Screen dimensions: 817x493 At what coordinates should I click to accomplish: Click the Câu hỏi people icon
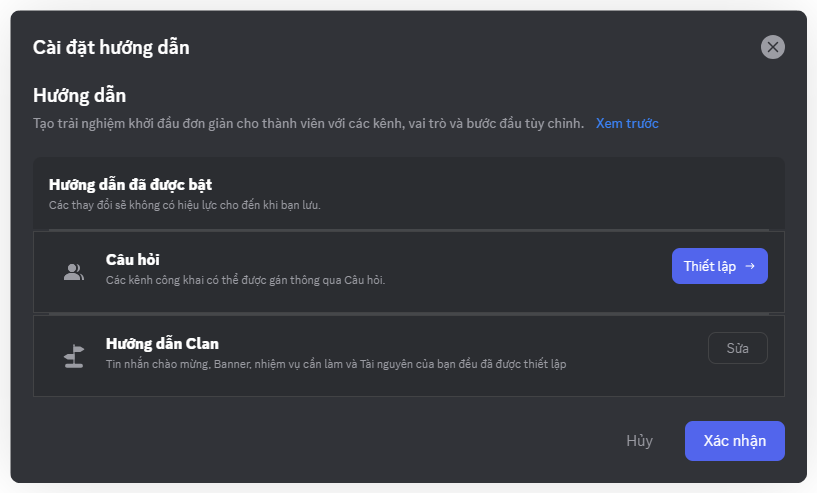pos(74,271)
